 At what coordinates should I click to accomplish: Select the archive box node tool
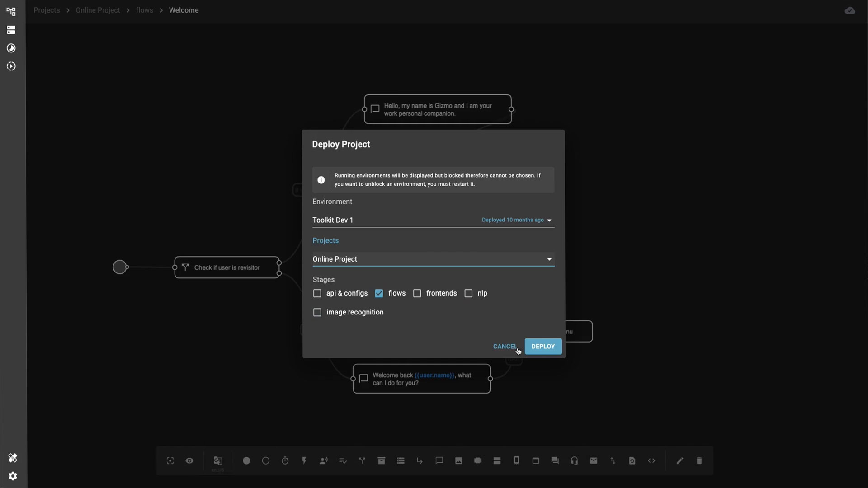(x=382, y=460)
